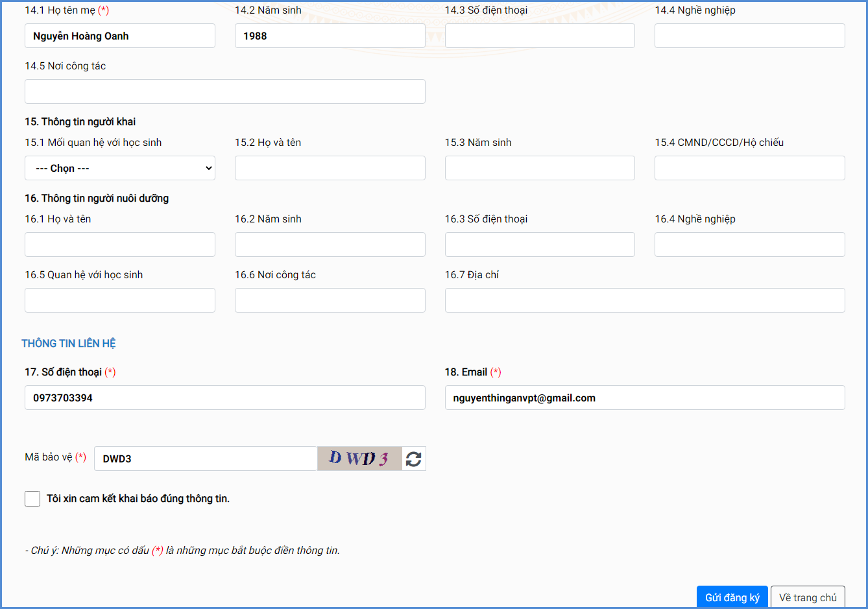Click the DWD3 captcha image

point(359,459)
